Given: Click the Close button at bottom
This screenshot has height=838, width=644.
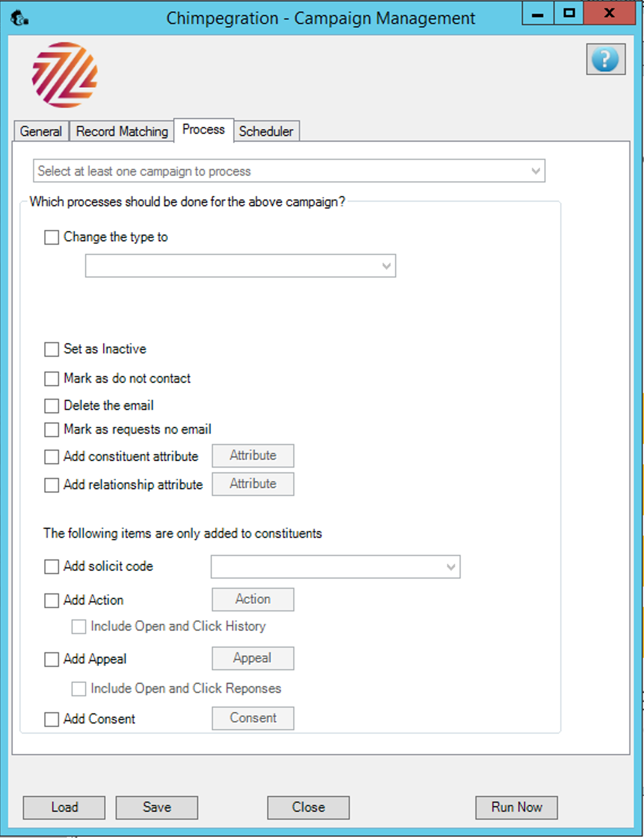Looking at the screenshot, I should click(x=308, y=807).
